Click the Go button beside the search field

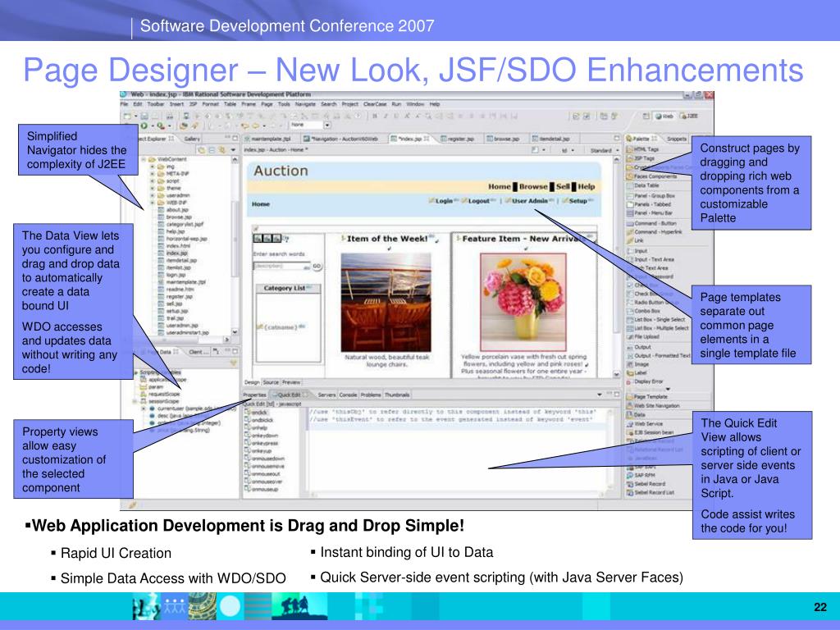(x=317, y=266)
